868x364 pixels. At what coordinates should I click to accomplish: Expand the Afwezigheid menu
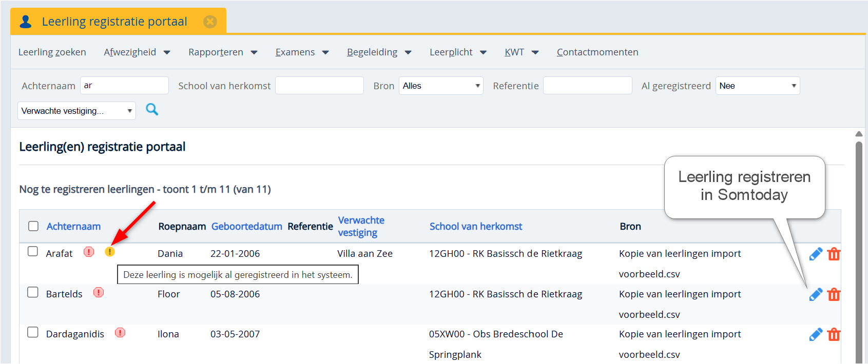[x=137, y=52]
